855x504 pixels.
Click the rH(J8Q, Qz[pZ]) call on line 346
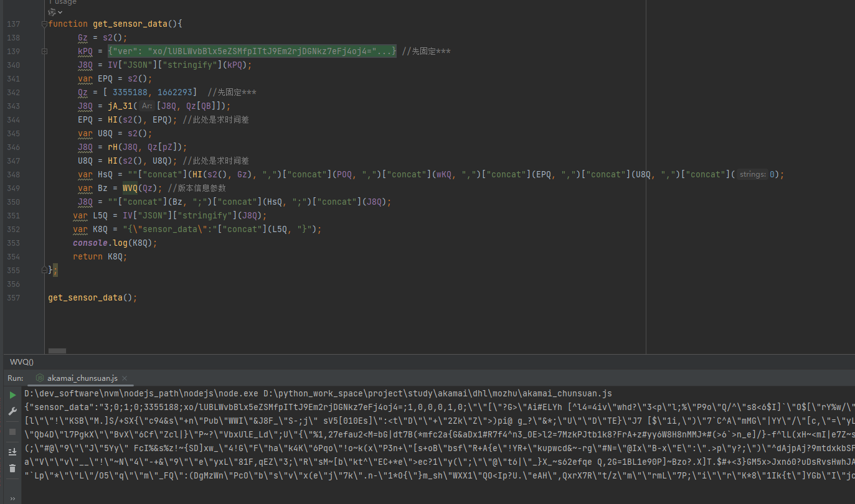144,147
